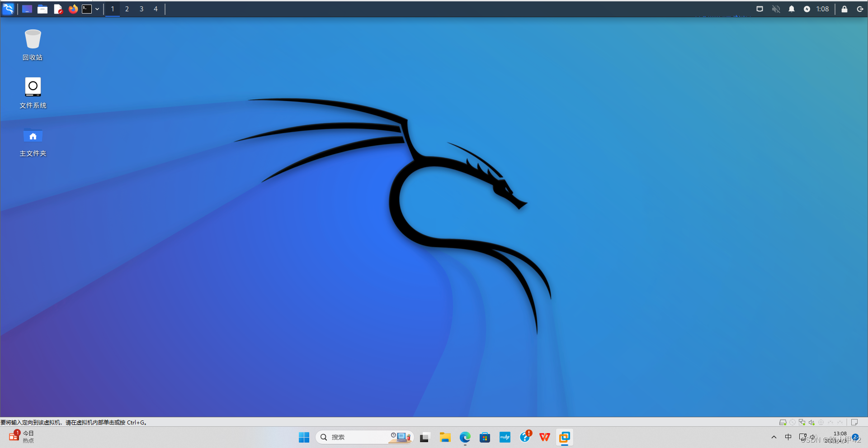Click the display icon in Kali tray
Image resolution: width=868 pixels, height=448 pixels.
pos(760,9)
